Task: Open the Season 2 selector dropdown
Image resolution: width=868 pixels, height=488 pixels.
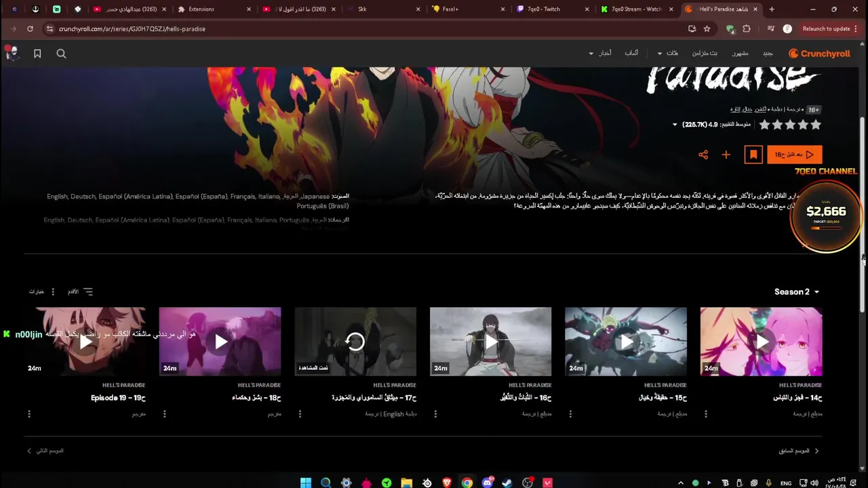Action: coord(797,291)
